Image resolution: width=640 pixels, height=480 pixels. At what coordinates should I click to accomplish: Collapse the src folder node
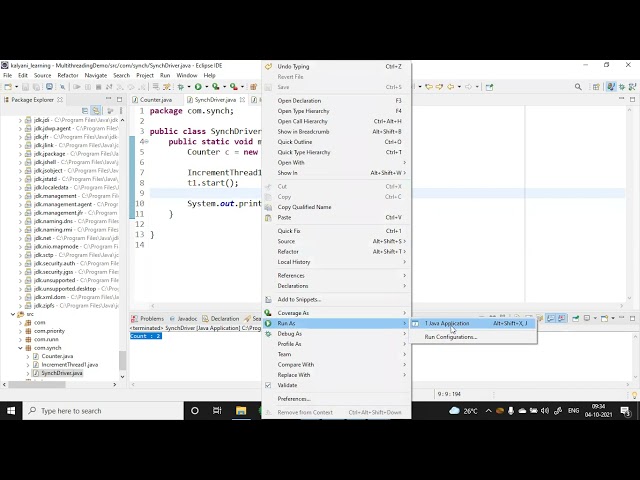(13, 314)
